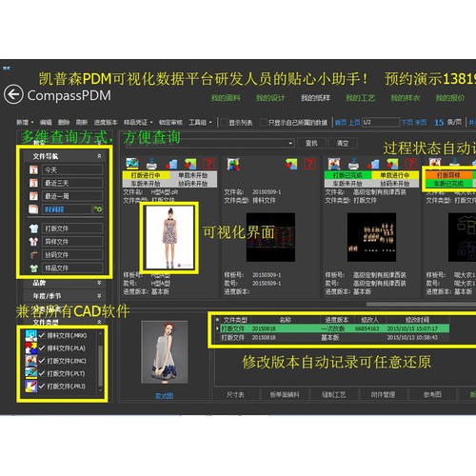Click the printer icon on 高级定制有杭津西装 card
This screenshot has width=476, height=476.
click(x=353, y=164)
